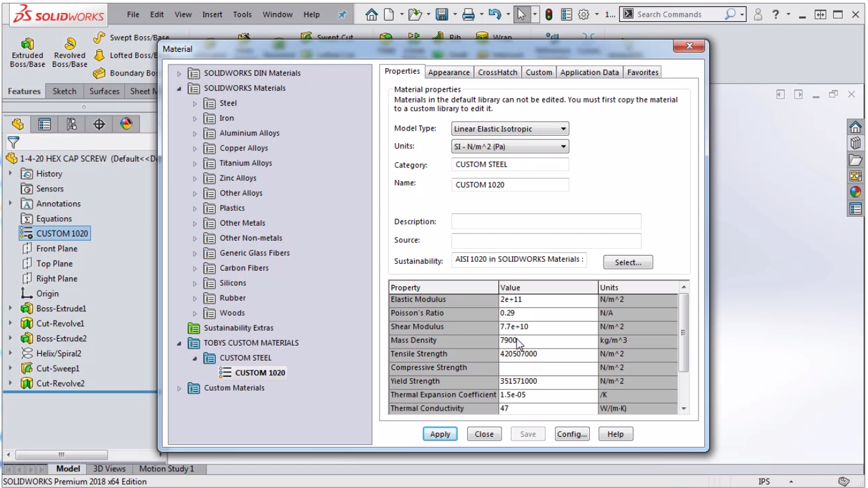Click the Select... sustainability button
This screenshot has height=488, width=868.
[x=628, y=262]
